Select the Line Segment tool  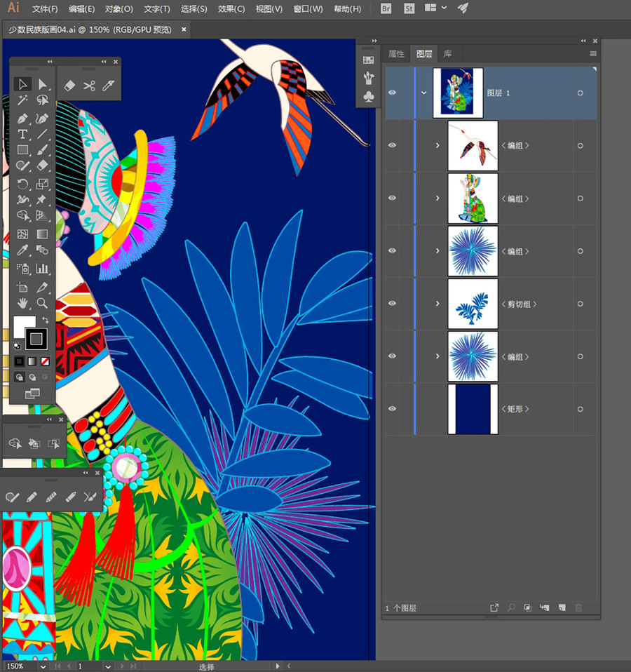[x=42, y=134]
